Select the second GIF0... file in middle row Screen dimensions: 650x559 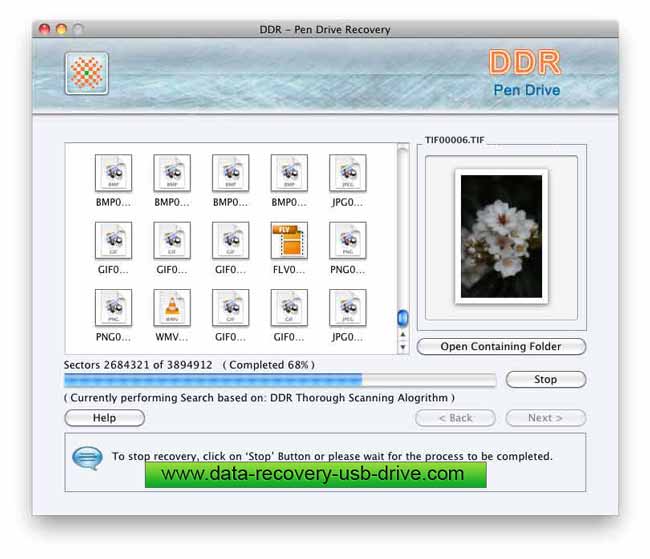point(172,241)
